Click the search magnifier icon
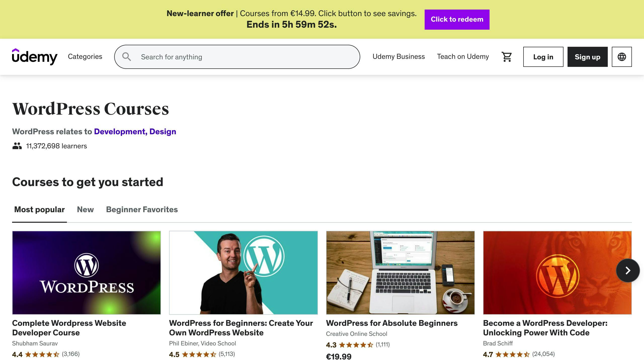644x362 pixels. pyautogui.click(x=127, y=57)
